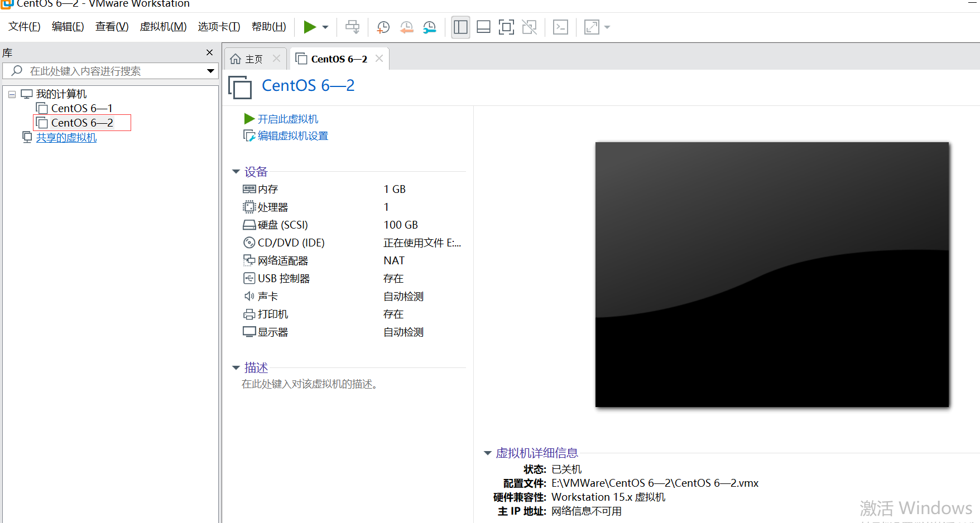The image size is (980, 523).
Task: Click the 处理器 processor device icon
Action: tap(249, 207)
